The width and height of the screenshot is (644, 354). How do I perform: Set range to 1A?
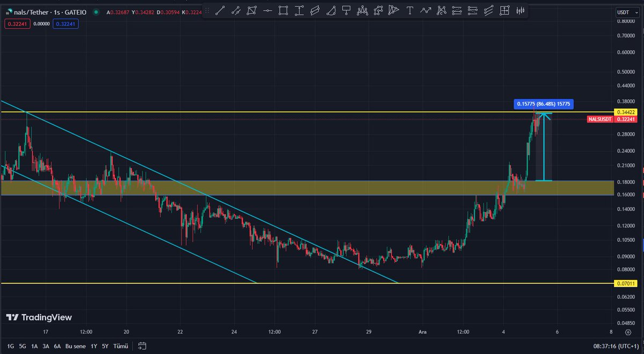34,346
